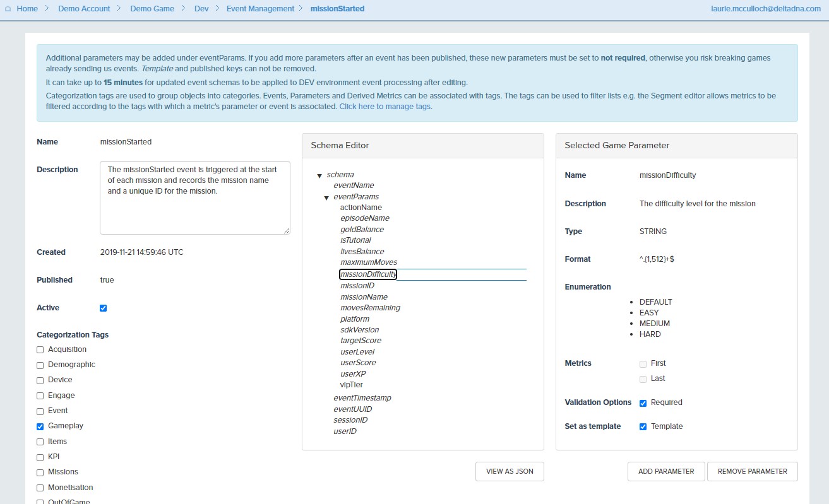
Task: Collapse the eventParams node
Action: (326, 197)
